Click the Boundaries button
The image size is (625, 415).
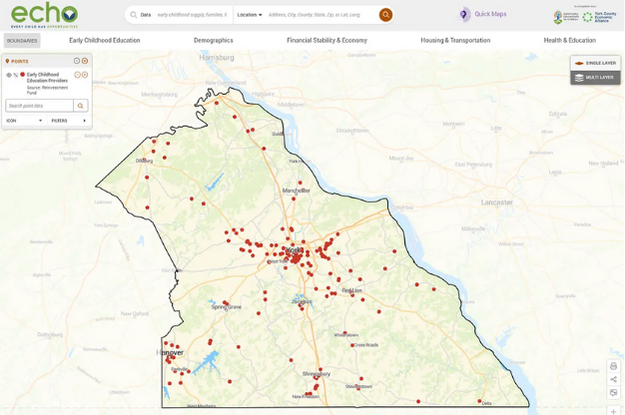22,40
